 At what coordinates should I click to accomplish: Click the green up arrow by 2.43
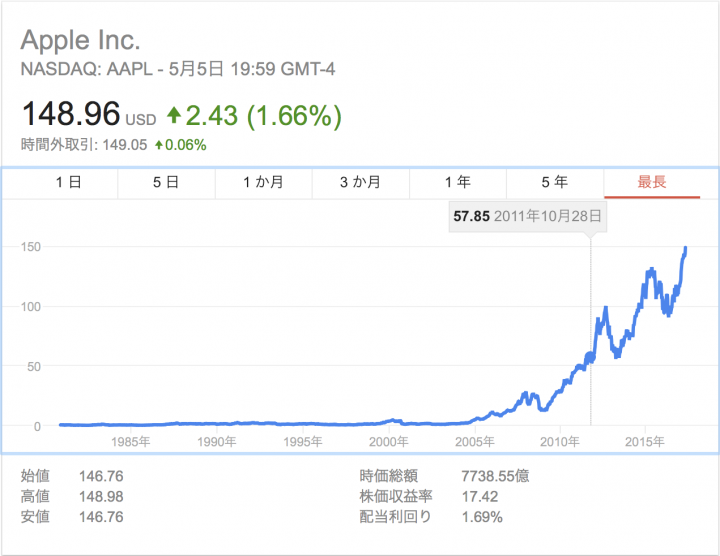click(174, 115)
